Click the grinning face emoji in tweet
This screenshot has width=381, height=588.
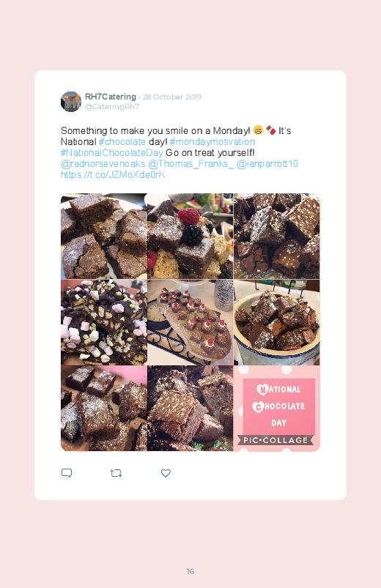tap(258, 130)
